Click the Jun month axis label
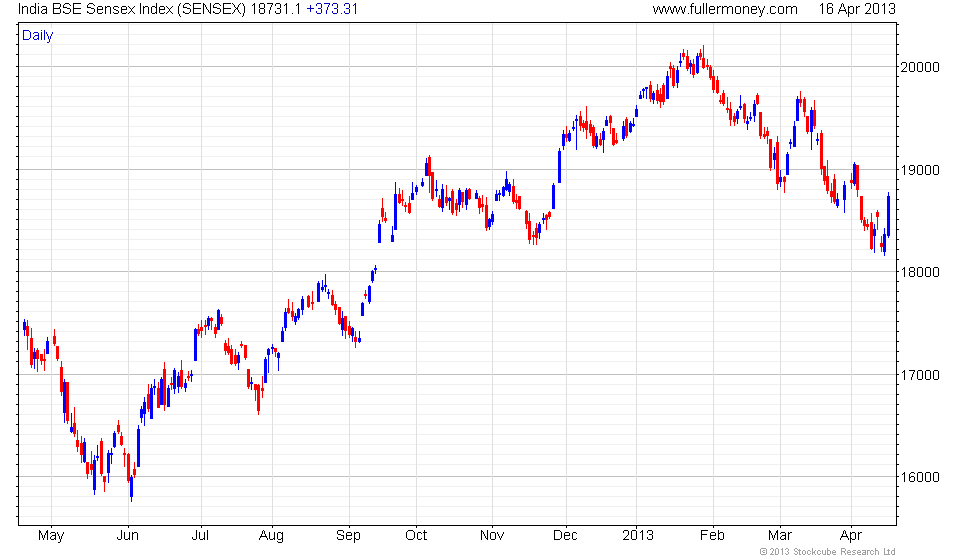The height and width of the screenshot is (560, 980). (128, 536)
